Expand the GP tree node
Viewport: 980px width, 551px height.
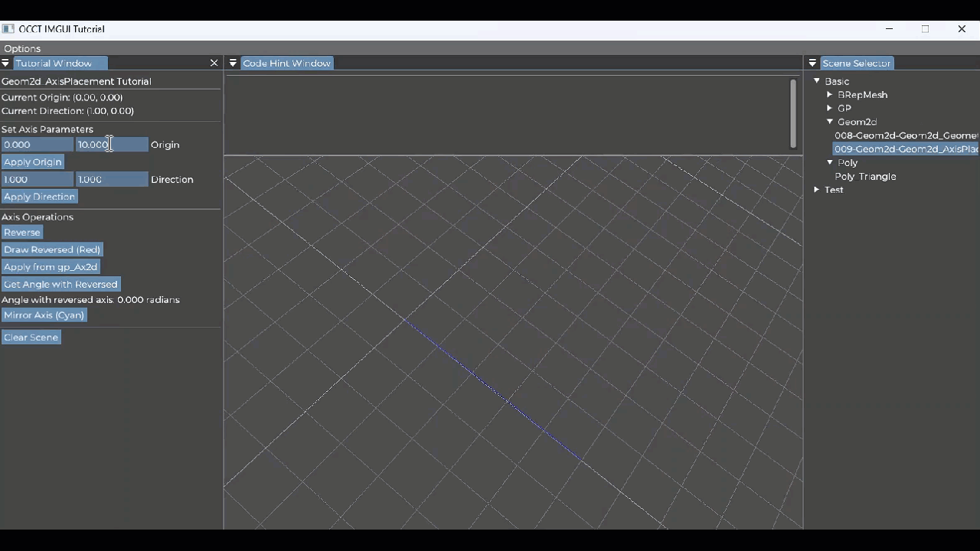pos(829,108)
